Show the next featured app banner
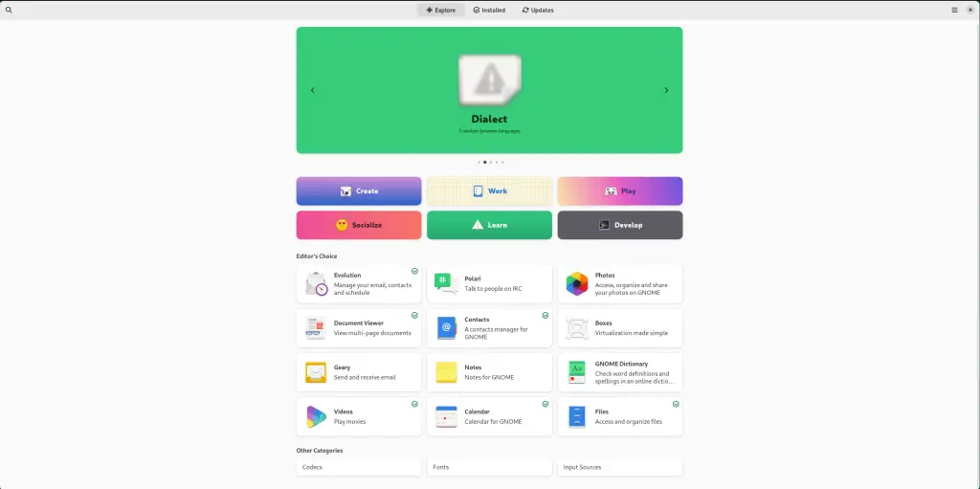Image resolution: width=980 pixels, height=489 pixels. pyautogui.click(x=666, y=90)
